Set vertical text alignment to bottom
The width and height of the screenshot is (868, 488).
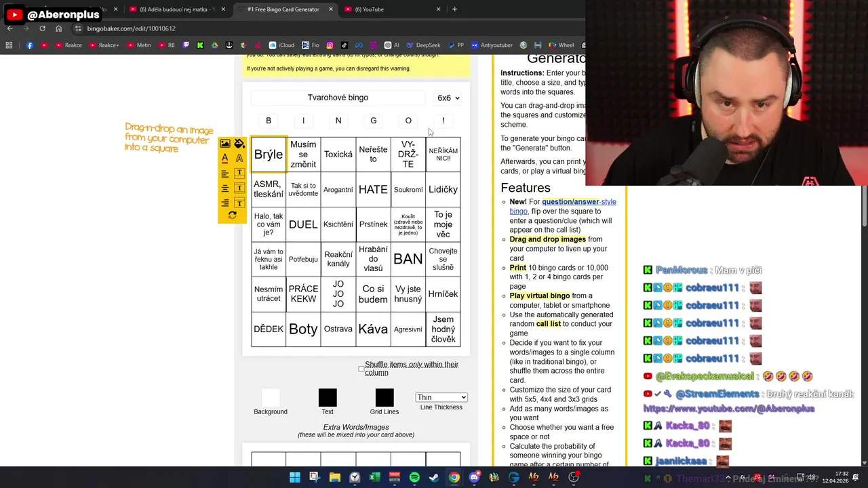(239, 203)
